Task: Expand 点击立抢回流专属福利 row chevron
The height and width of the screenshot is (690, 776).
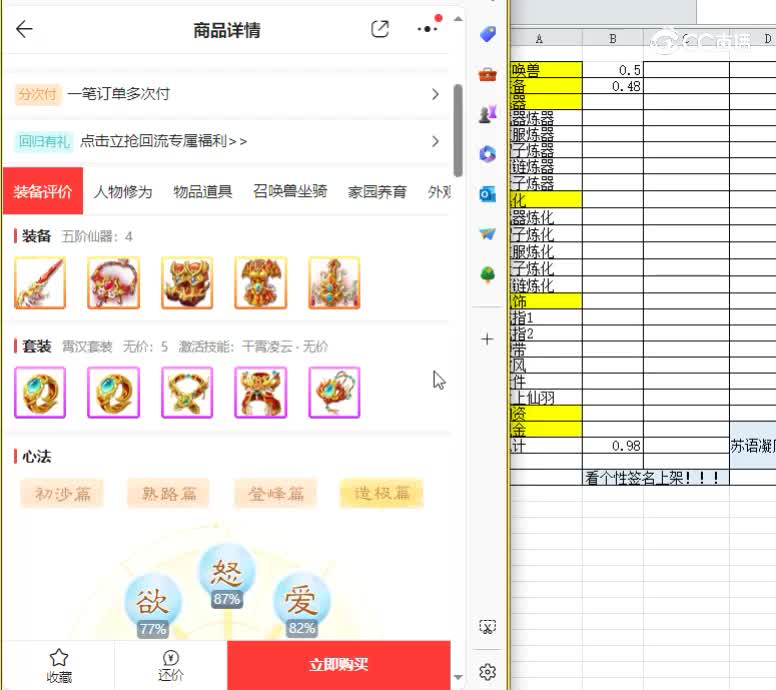Action: (x=435, y=142)
